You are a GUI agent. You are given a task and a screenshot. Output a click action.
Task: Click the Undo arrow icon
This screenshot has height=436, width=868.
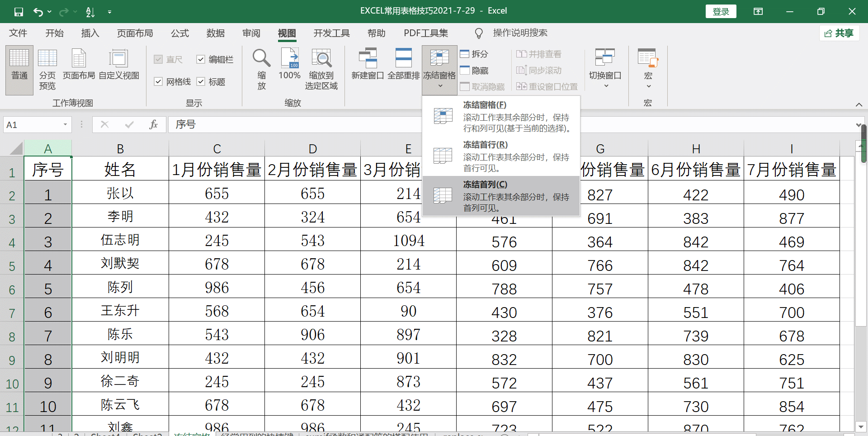38,12
